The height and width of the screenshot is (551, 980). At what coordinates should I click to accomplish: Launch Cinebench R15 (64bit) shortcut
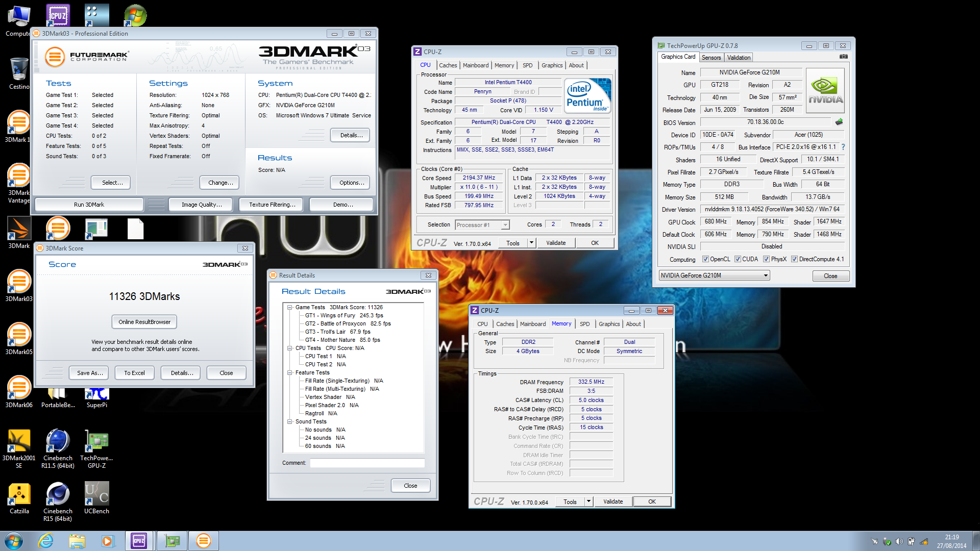[x=58, y=502]
